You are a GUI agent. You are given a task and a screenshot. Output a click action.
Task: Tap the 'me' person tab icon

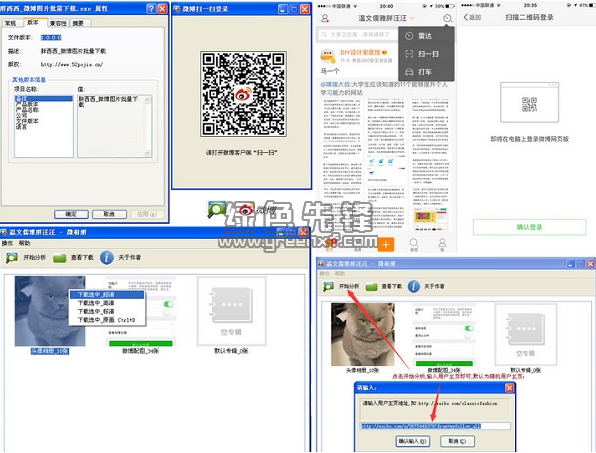pyautogui.click(x=442, y=244)
